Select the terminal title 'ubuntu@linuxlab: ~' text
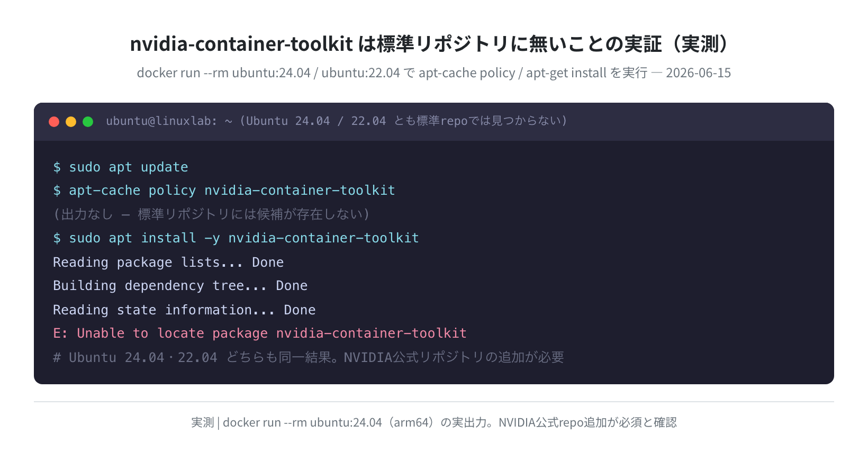 169,121
